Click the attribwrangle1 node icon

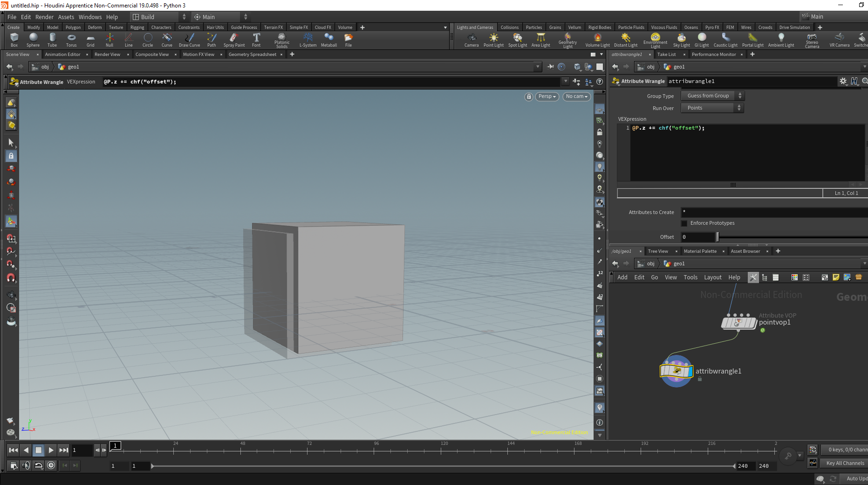[677, 371]
